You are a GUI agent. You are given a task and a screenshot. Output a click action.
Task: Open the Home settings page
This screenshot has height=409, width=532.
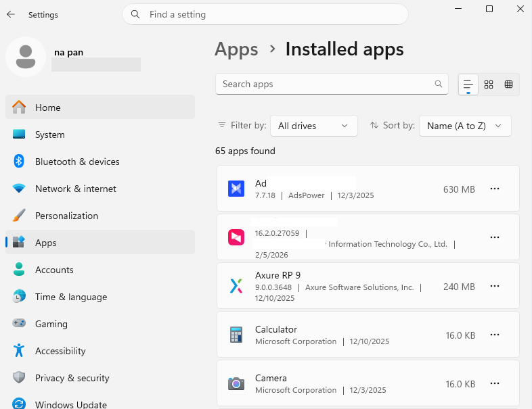100,107
